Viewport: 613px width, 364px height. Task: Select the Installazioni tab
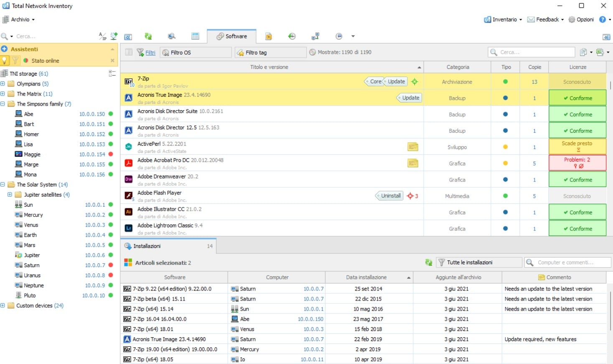[168, 246]
